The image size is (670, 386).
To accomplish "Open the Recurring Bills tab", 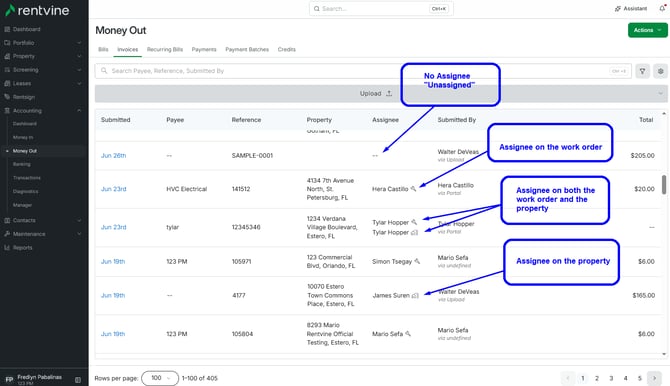I will pyautogui.click(x=165, y=50).
